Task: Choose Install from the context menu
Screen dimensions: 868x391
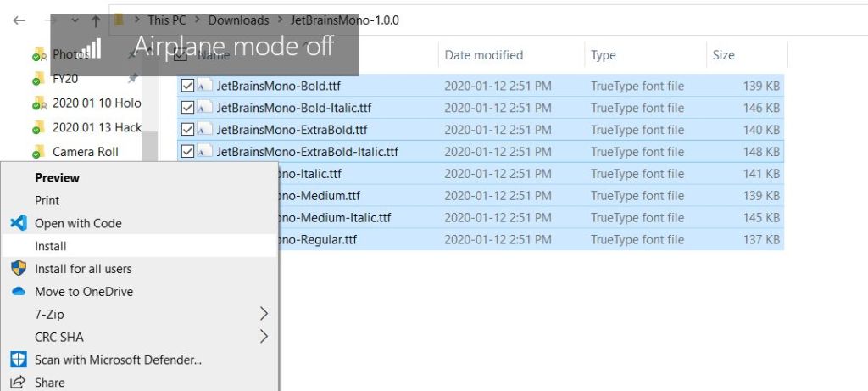Action: (51, 246)
